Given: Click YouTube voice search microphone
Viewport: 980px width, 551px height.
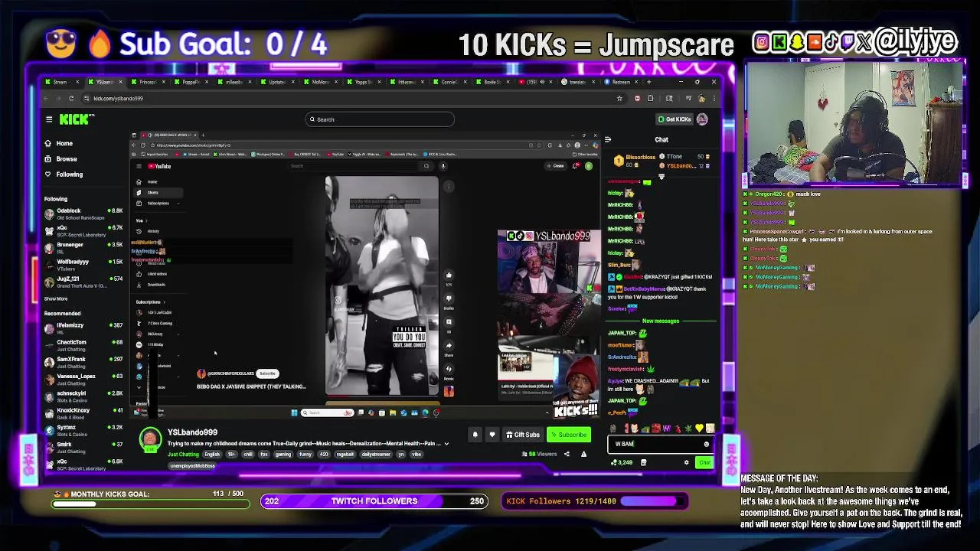Looking at the screenshot, I should pyautogui.click(x=443, y=166).
